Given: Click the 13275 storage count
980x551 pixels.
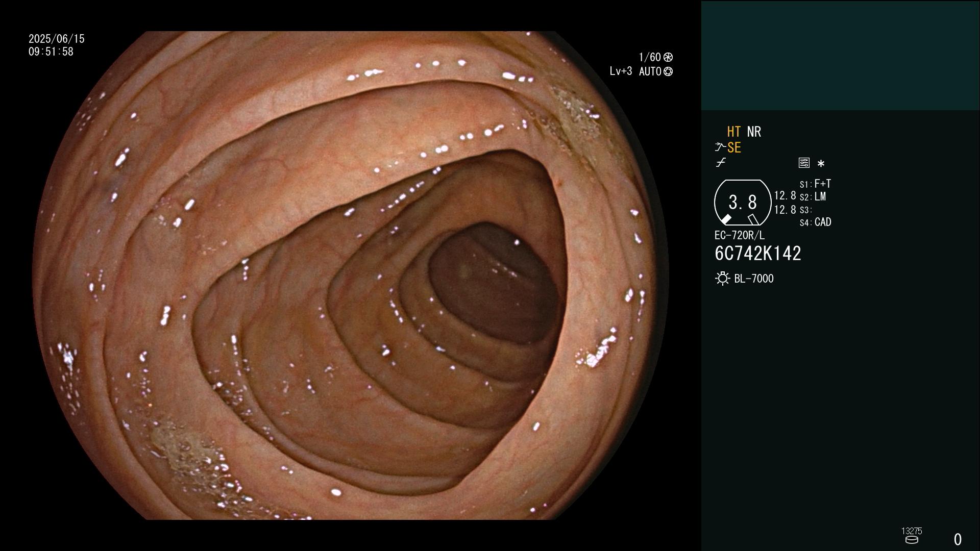Looking at the screenshot, I should (912, 531).
